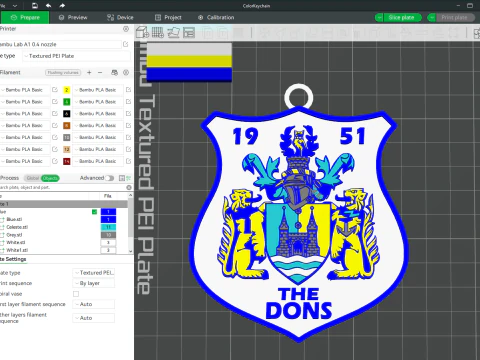Screen dimensions: 480x360
Task: Open the Calibration tab
Action: pos(216,17)
